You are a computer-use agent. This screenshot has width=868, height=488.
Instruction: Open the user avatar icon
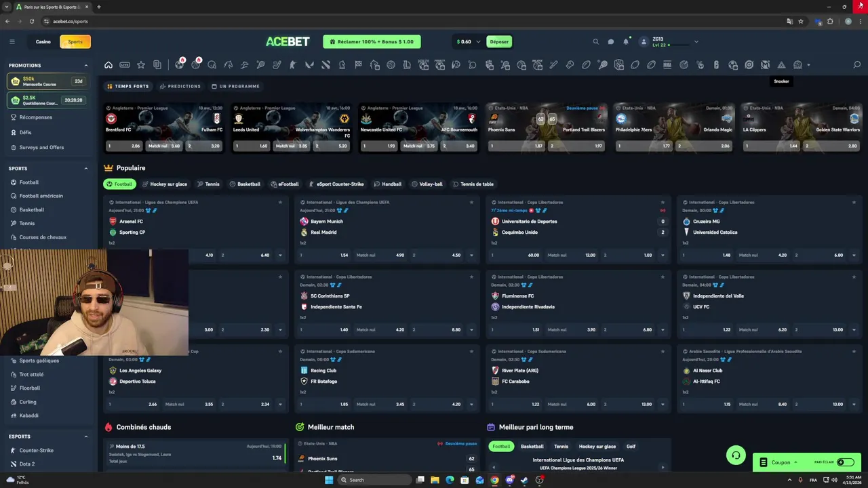point(644,41)
